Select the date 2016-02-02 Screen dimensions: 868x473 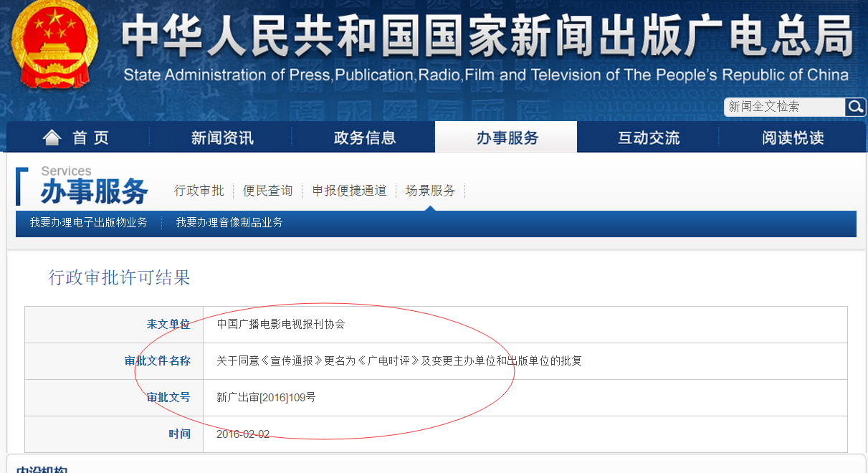[243, 434]
